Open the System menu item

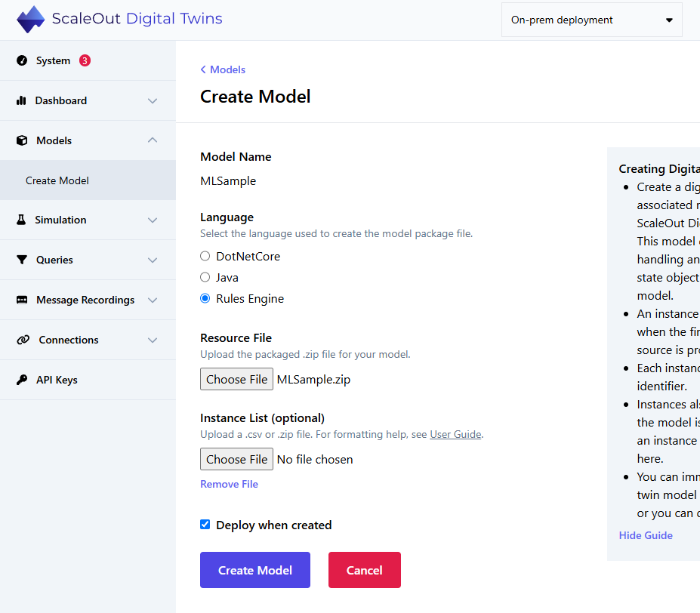click(88, 60)
